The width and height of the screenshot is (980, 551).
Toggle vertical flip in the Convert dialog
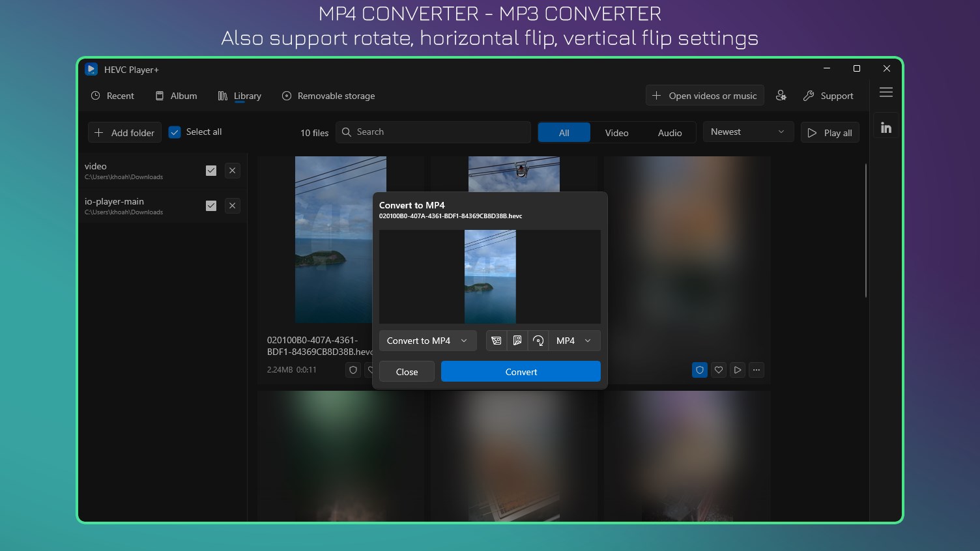click(x=517, y=341)
